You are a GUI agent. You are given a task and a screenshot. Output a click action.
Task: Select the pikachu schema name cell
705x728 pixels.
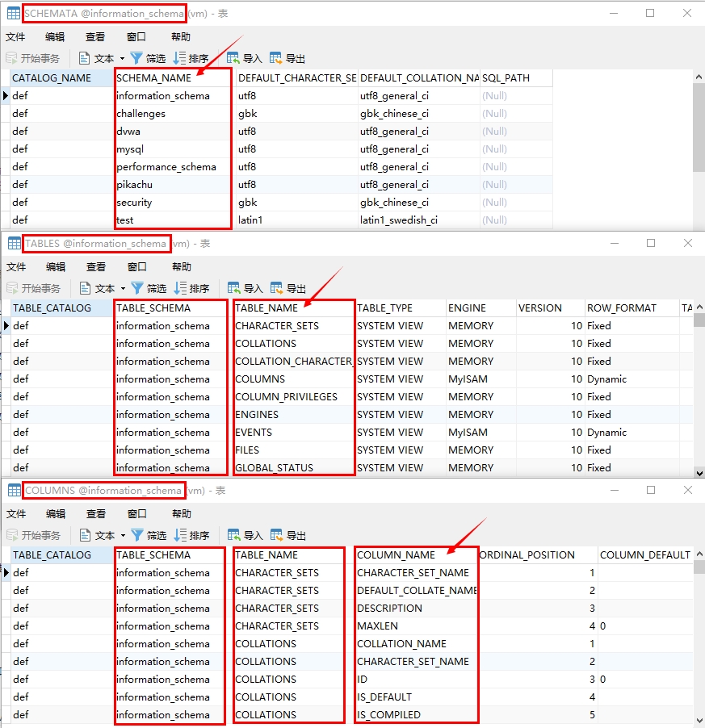coord(134,184)
